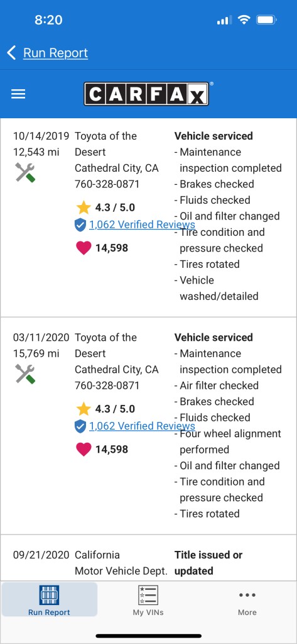
Task: Tap the Wi-Fi status icon
Action: point(244,20)
